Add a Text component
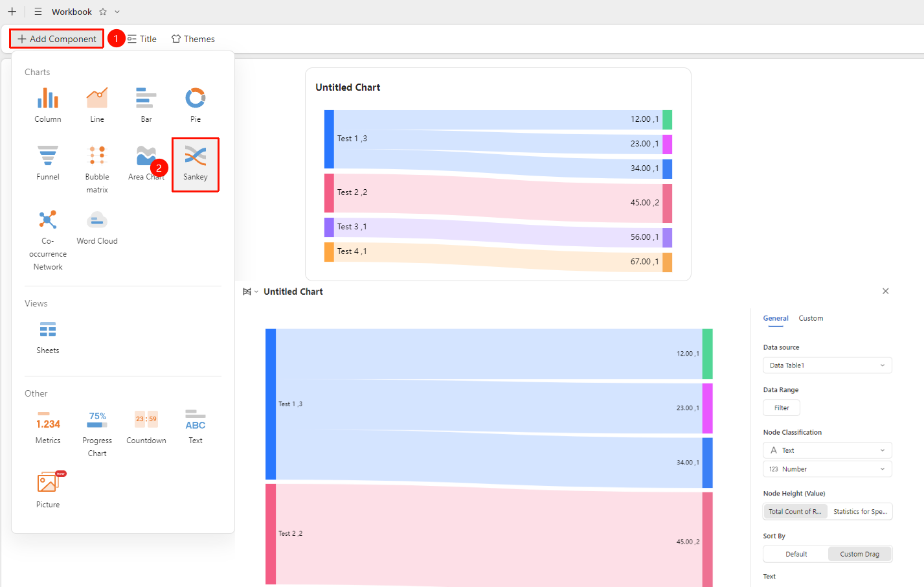The height and width of the screenshot is (587, 924). tap(196, 426)
